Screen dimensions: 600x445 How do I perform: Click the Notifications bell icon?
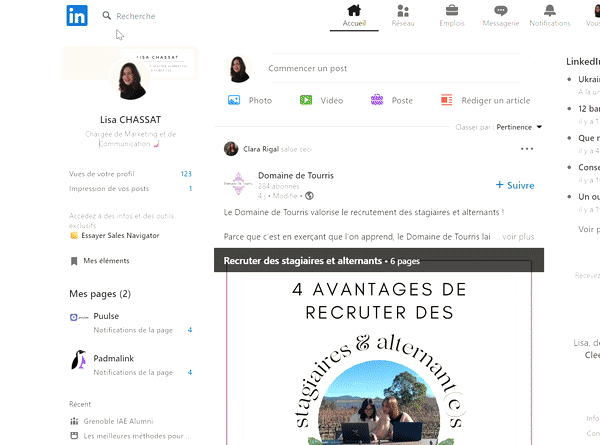tap(549, 10)
